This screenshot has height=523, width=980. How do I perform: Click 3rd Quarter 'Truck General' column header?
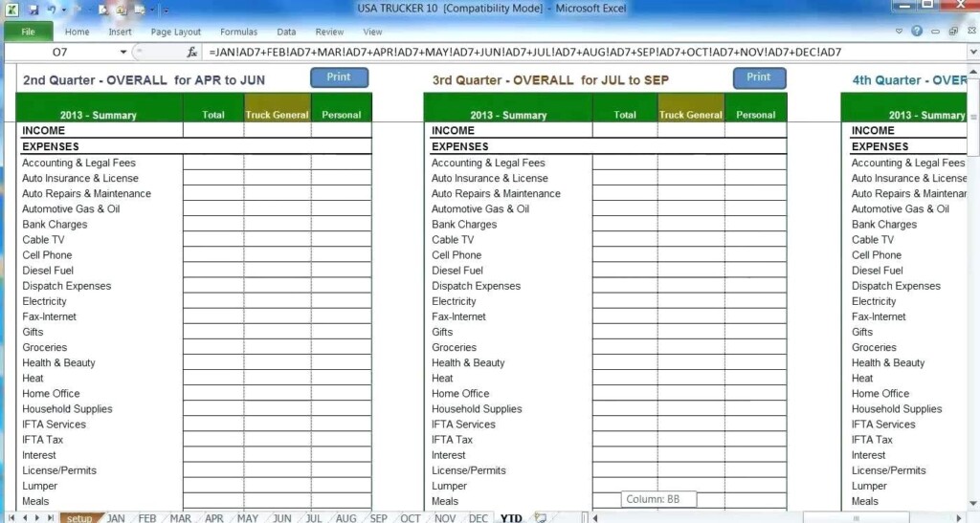tap(691, 107)
